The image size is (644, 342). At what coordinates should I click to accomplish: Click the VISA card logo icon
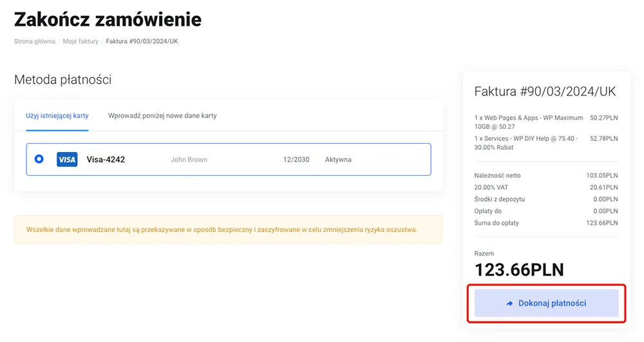coord(67,159)
